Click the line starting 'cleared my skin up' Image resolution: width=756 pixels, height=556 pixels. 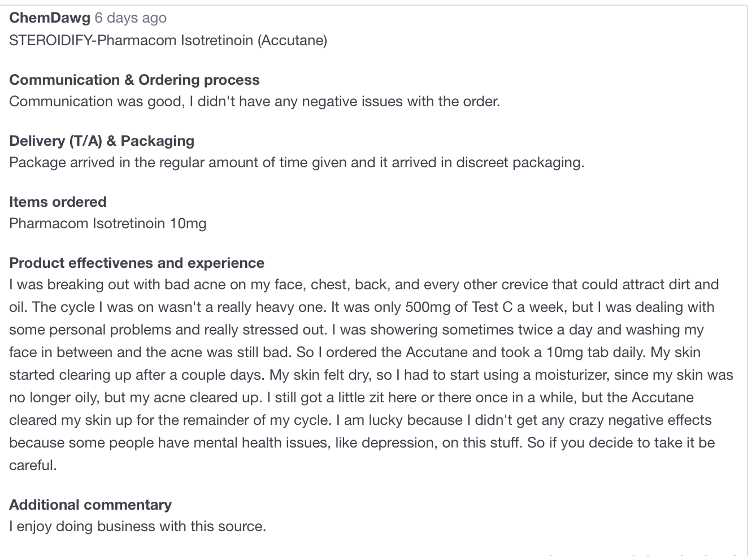pos(360,420)
